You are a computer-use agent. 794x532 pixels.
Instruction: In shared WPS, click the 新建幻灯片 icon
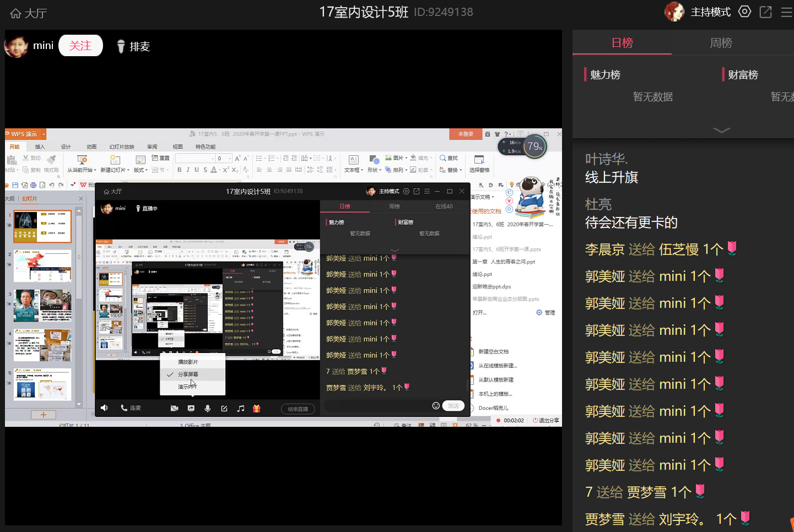coord(115,160)
